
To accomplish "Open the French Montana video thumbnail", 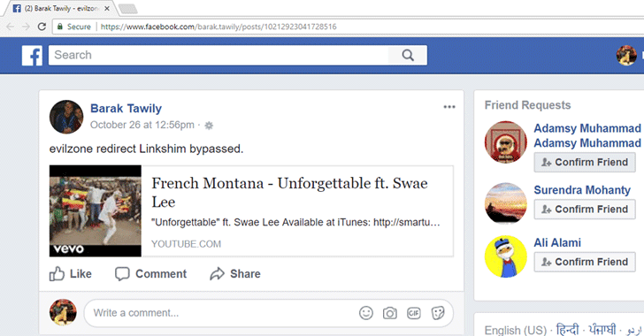I will coord(96,211).
